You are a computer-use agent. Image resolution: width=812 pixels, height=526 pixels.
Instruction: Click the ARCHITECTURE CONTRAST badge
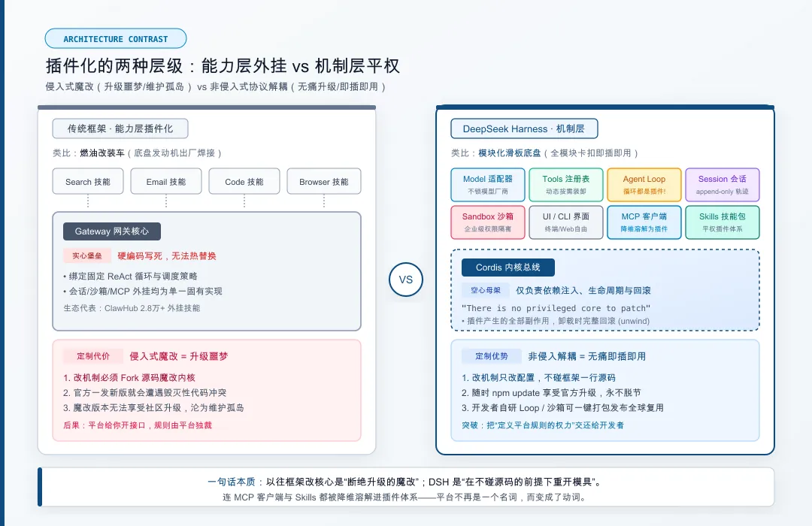click(116, 39)
